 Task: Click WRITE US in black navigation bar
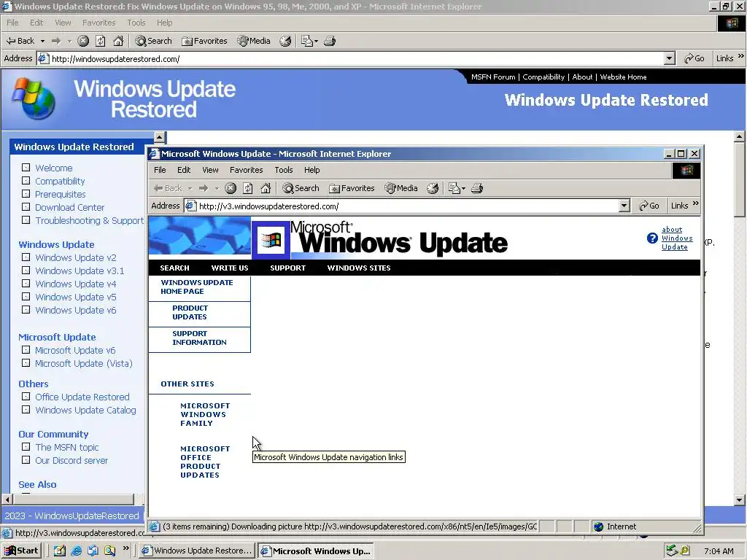[x=230, y=268]
